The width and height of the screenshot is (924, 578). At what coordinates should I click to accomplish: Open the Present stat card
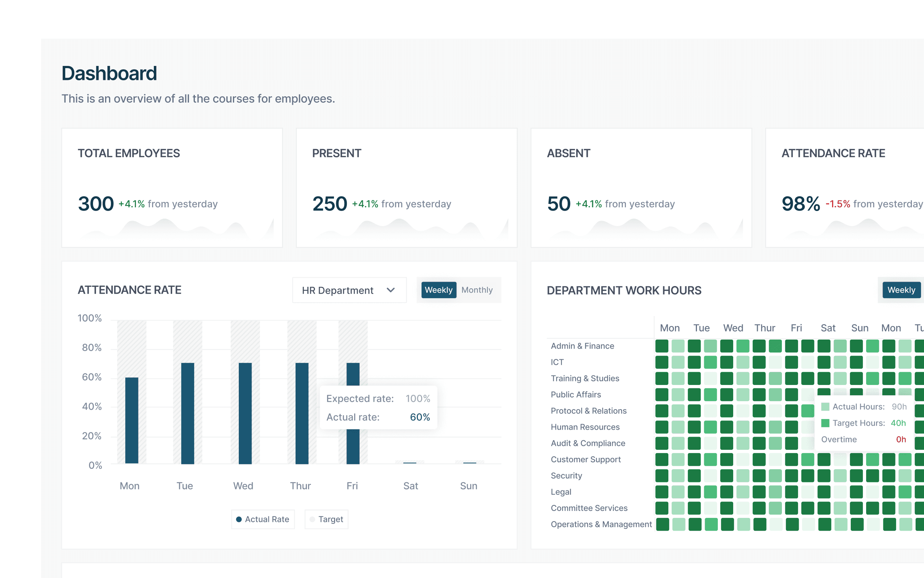pyautogui.click(x=406, y=187)
